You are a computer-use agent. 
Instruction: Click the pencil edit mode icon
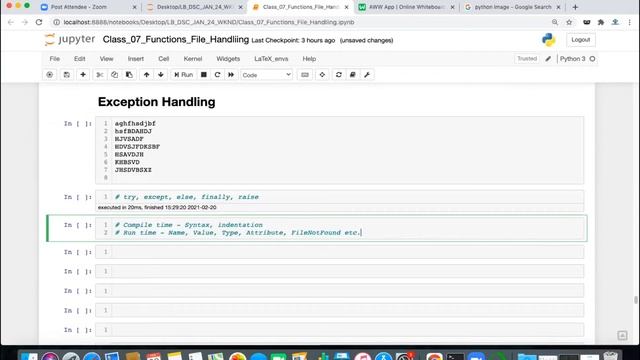(x=548, y=59)
